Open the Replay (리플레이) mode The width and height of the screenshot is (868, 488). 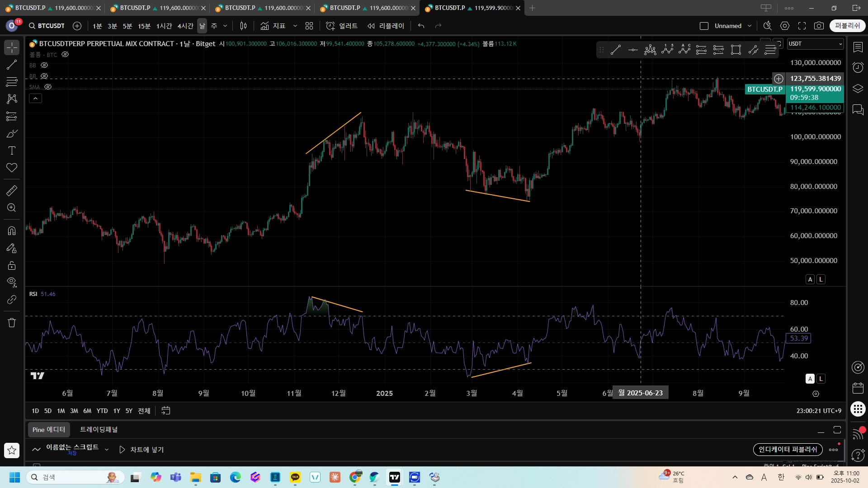386,26
